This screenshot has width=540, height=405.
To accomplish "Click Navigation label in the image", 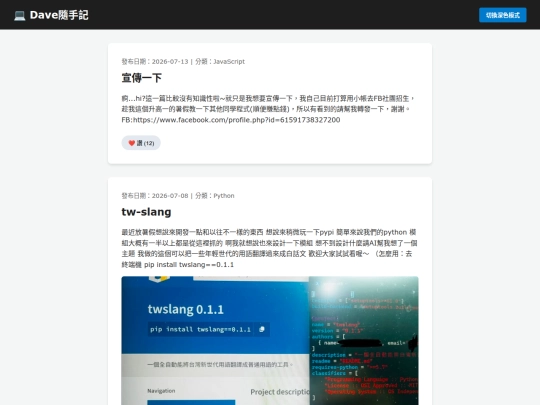I will (x=161, y=391).
